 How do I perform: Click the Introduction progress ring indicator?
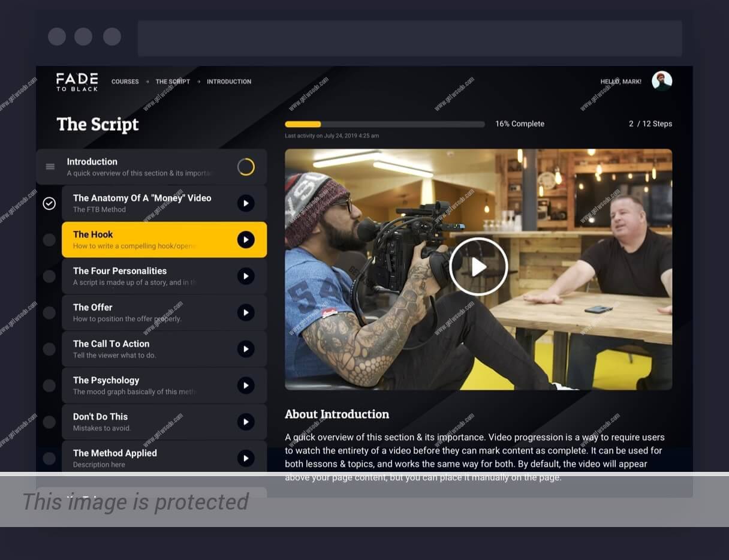246,167
